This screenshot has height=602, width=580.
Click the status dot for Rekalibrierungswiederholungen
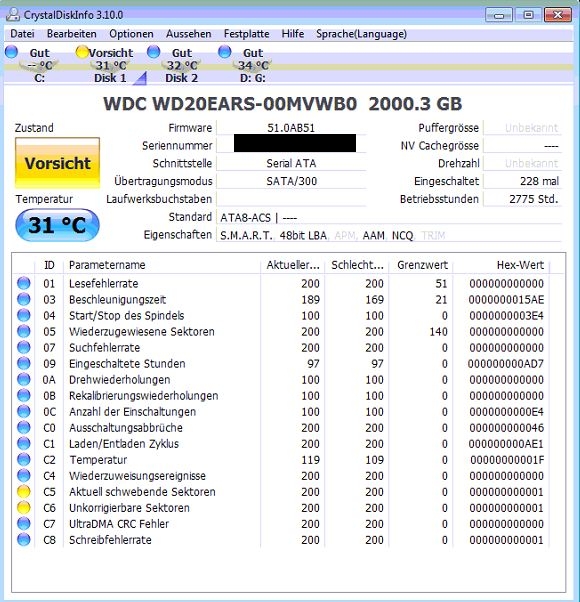point(23,395)
